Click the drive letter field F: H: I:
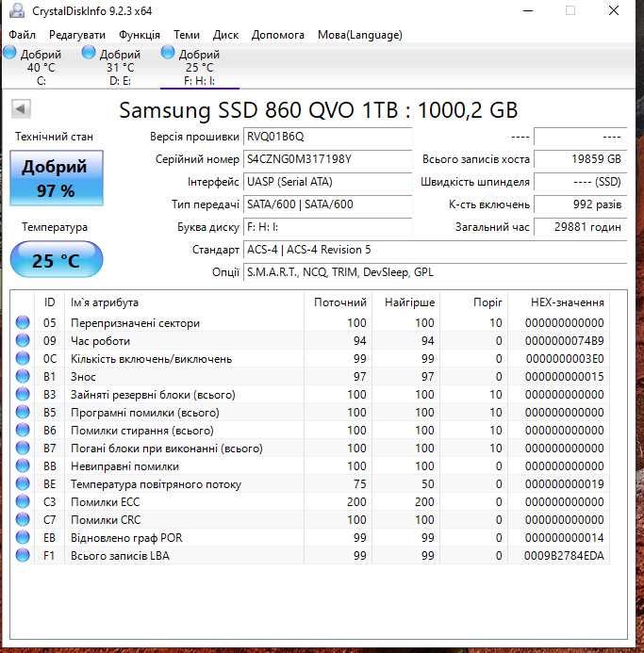 click(327, 227)
